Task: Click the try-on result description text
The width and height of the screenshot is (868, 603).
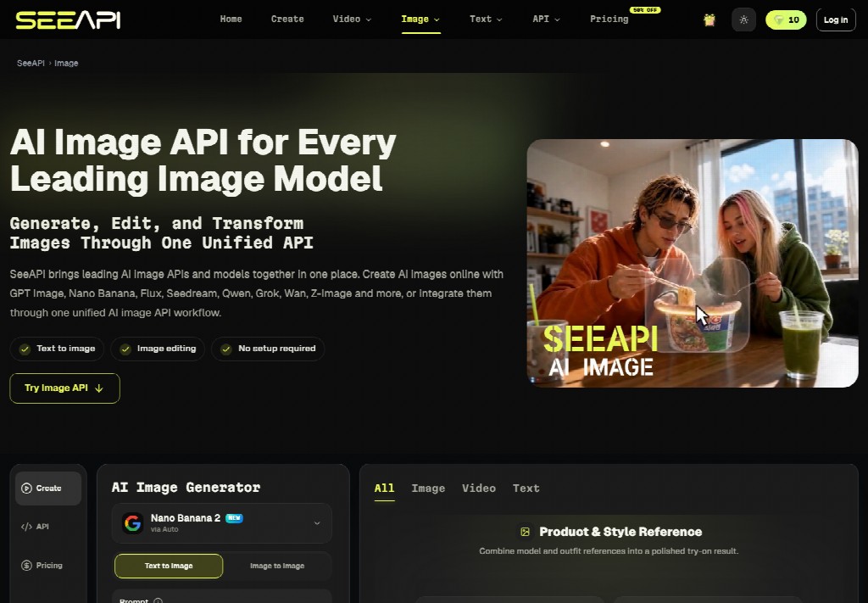Action: [609, 551]
